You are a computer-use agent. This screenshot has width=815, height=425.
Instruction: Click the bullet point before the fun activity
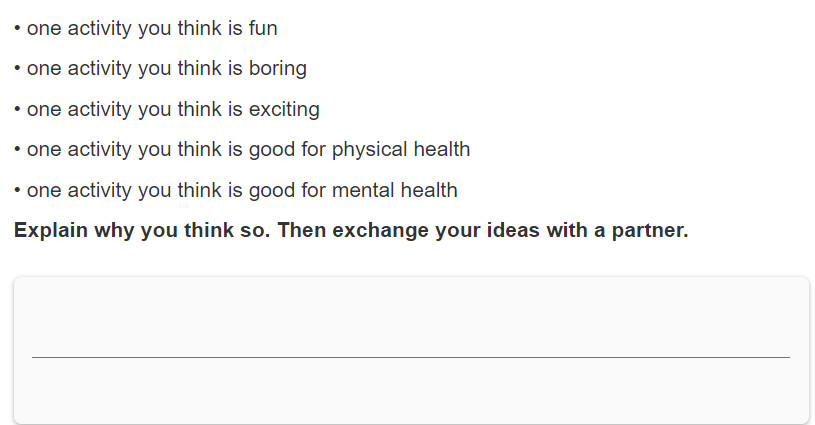click(17, 28)
